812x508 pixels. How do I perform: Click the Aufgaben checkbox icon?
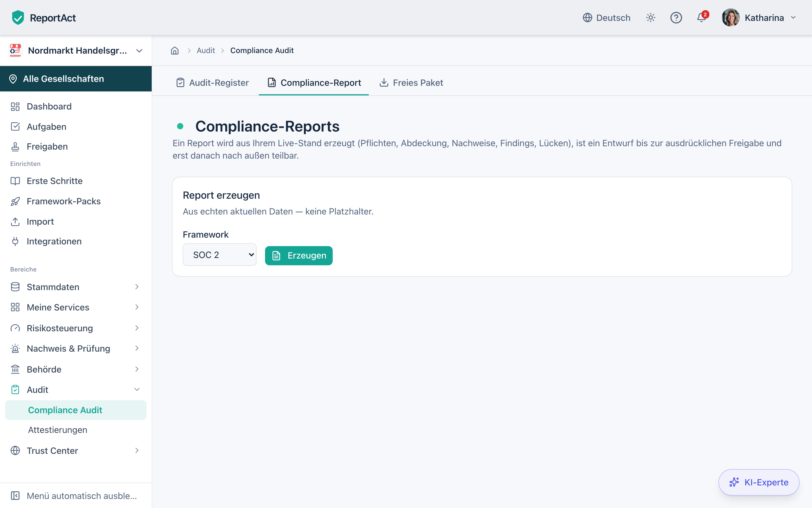[x=15, y=127]
